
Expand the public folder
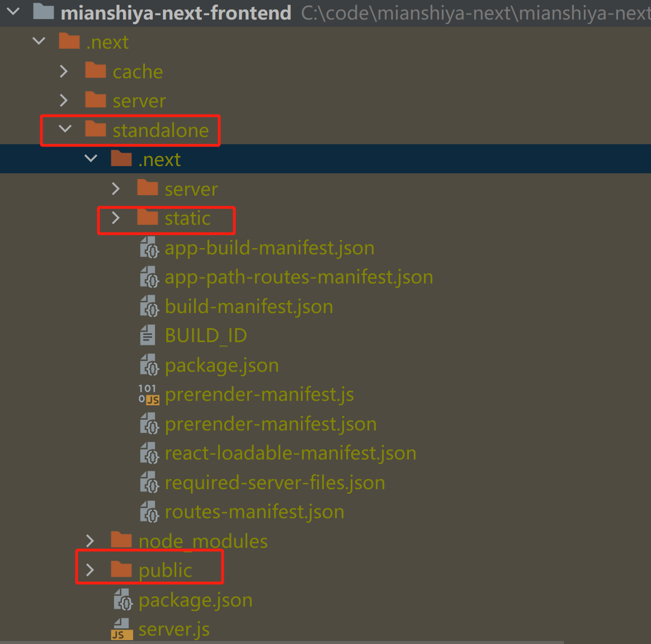[89, 570]
